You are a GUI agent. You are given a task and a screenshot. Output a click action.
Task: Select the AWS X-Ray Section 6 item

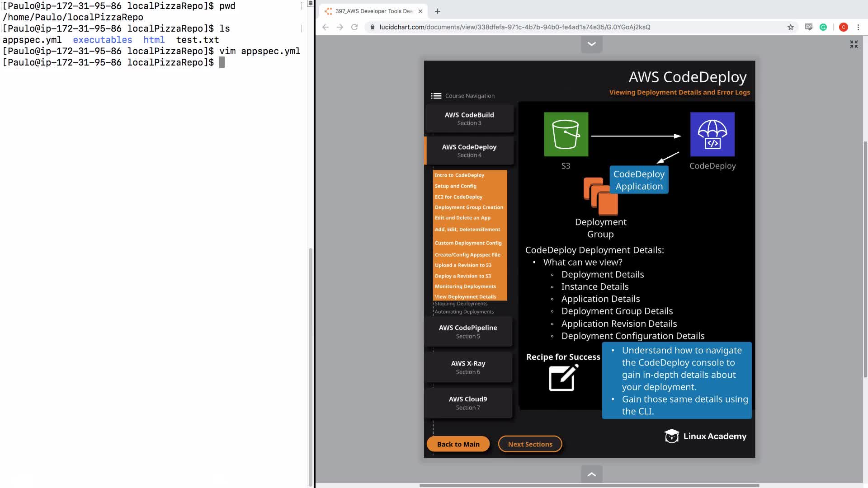pyautogui.click(x=468, y=367)
